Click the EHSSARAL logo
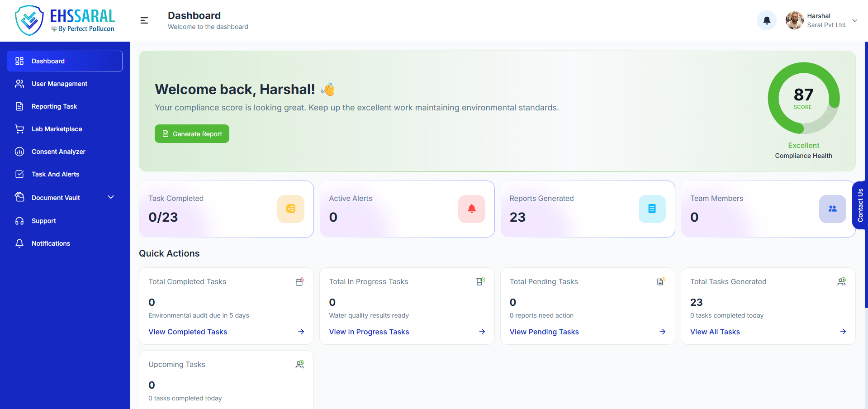This screenshot has width=868, height=409. pos(65,20)
